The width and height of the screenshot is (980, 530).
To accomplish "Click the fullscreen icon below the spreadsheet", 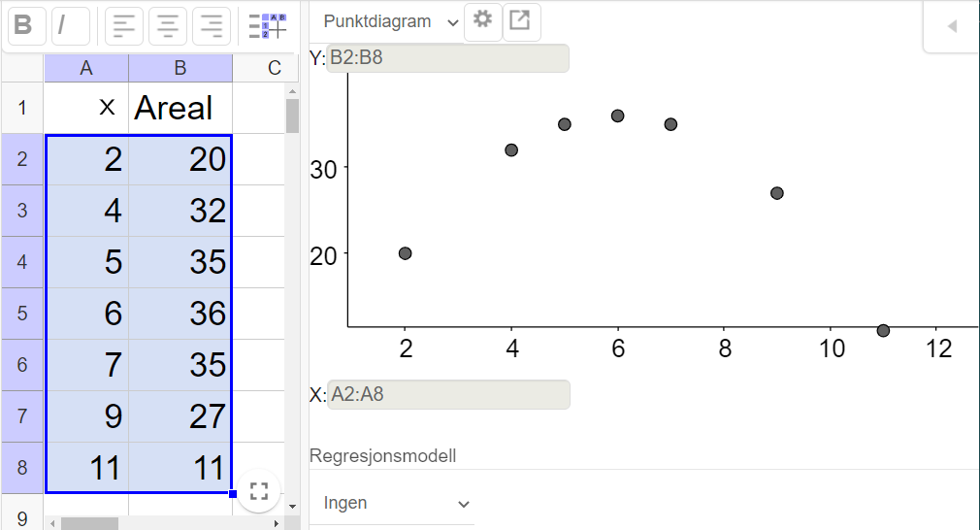I will [x=259, y=491].
